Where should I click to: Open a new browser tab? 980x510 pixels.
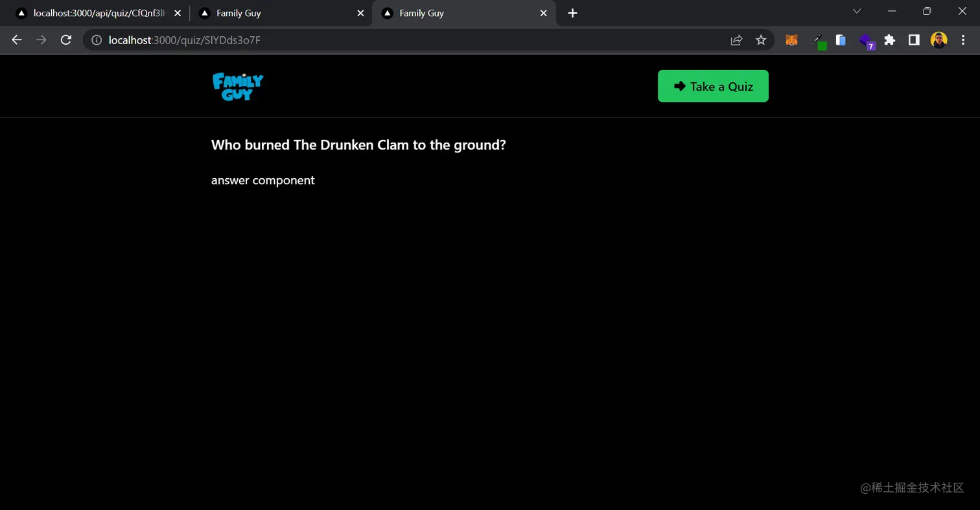[x=572, y=13]
